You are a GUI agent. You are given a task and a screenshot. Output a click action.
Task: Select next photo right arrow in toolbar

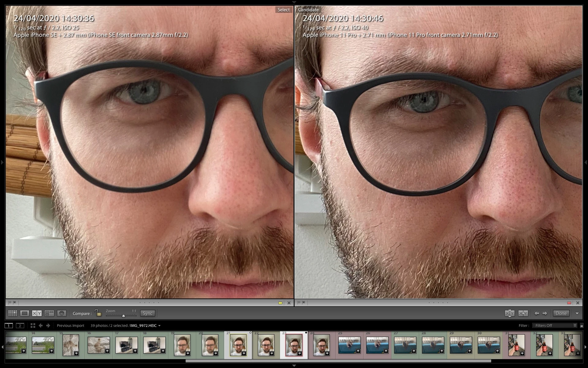[x=545, y=313]
